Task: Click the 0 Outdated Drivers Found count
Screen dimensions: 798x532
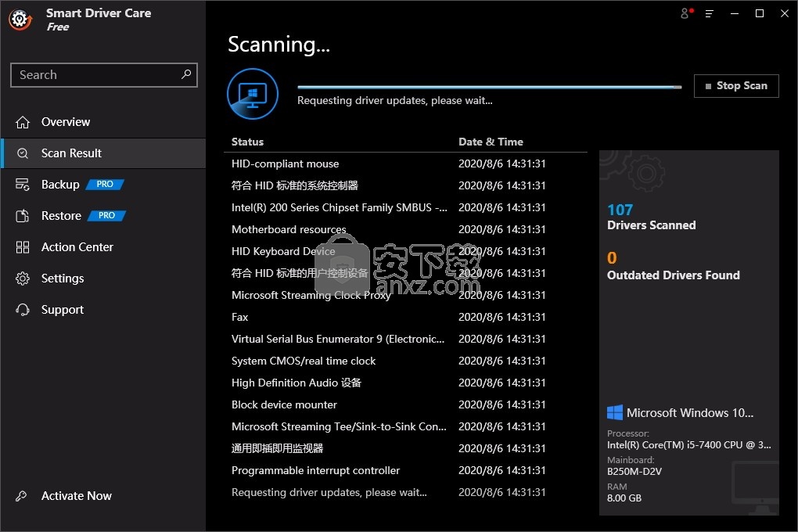Action: (612, 258)
